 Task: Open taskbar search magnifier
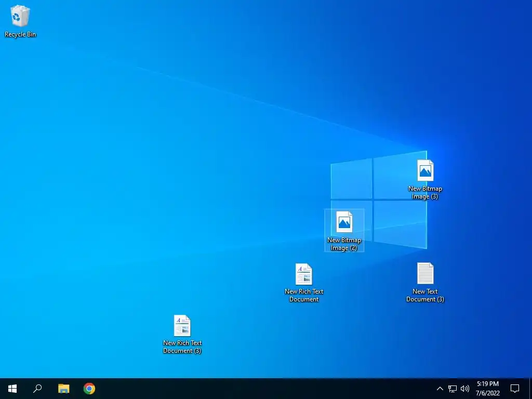(37, 389)
